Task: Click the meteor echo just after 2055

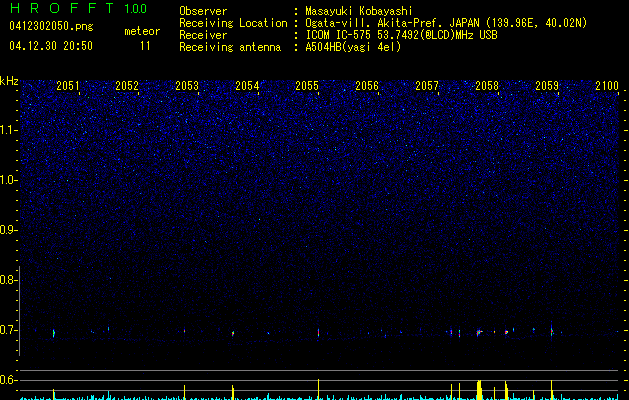Action: [x=319, y=333]
